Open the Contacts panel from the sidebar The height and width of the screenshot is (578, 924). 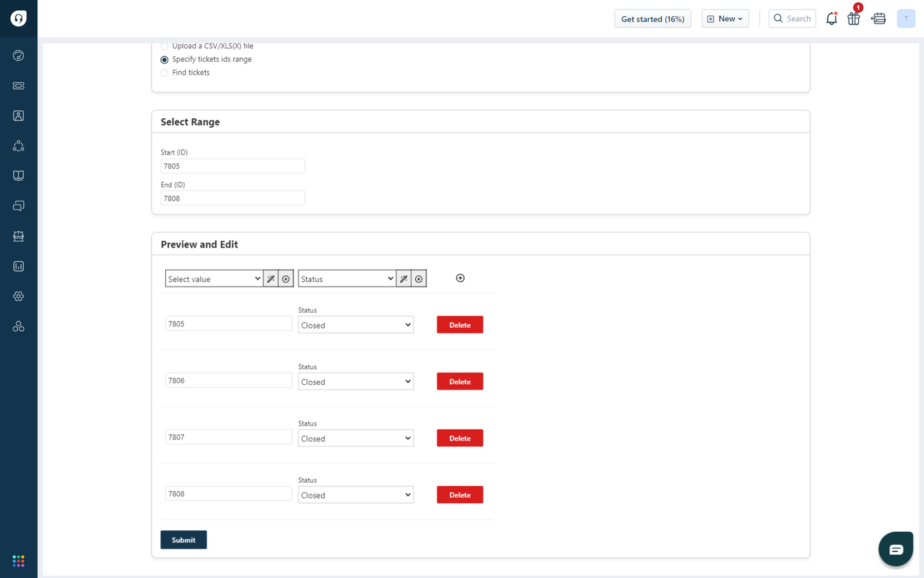point(18,116)
